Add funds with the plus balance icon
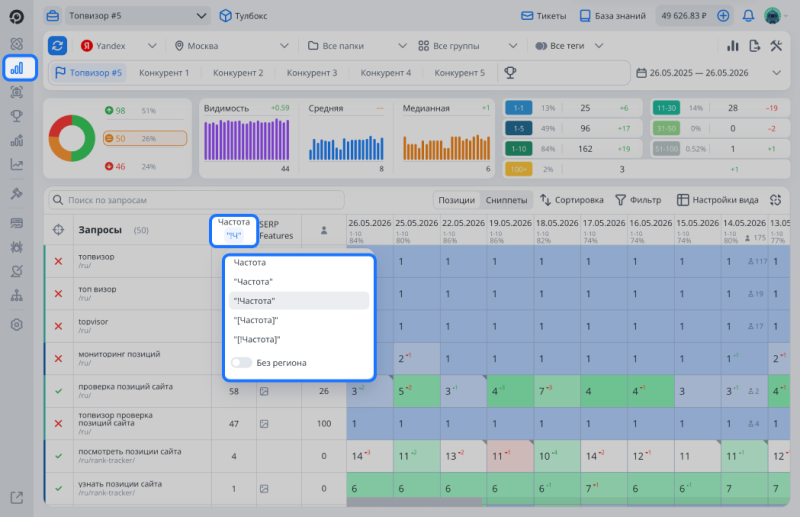The width and height of the screenshot is (800, 517). [x=722, y=16]
